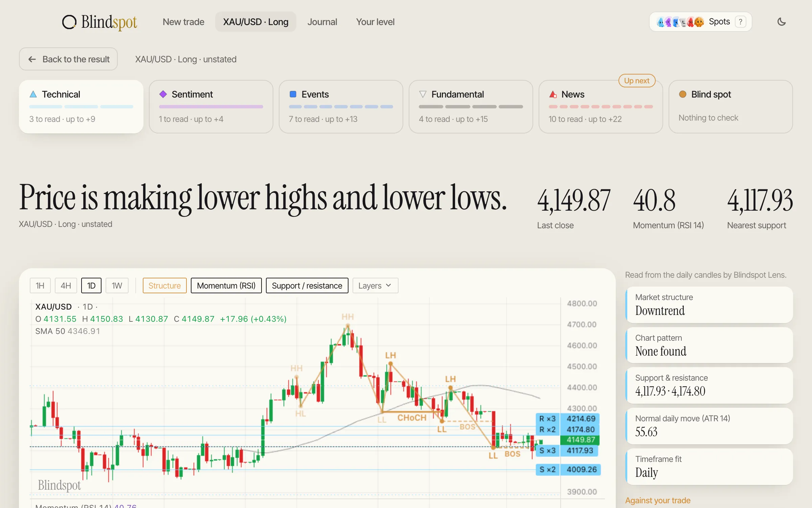The width and height of the screenshot is (812, 508).
Task: Toggle the Momentum (RSI) overlay
Action: pyautogui.click(x=226, y=285)
